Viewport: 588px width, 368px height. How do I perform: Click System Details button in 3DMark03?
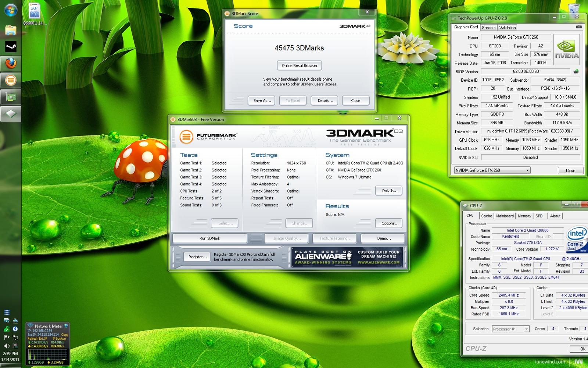click(389, 191)
